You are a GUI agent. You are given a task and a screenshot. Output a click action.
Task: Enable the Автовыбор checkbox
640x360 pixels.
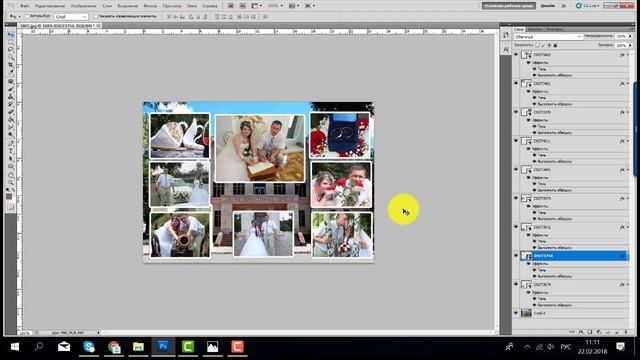pos(27,16)
